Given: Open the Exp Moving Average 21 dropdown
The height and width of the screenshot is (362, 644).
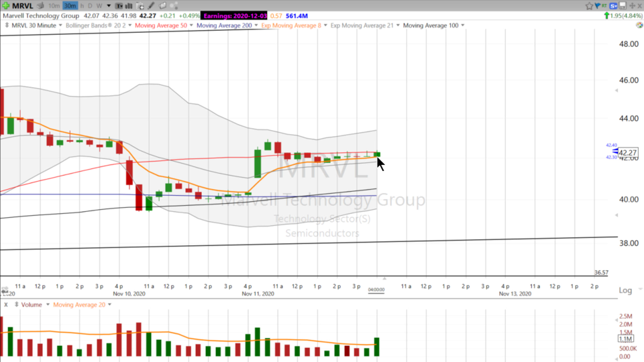Looking at the screenshot, I should click(398, 25).
